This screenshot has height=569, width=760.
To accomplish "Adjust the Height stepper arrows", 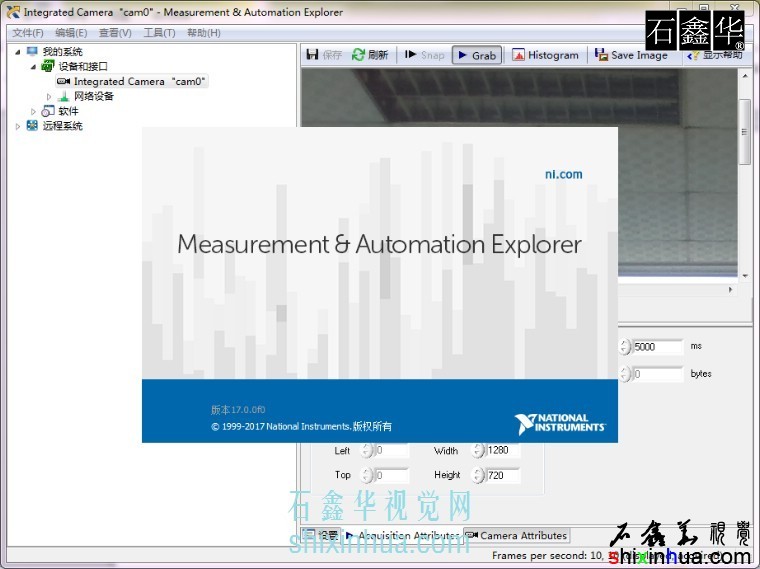I will (478, 475).
